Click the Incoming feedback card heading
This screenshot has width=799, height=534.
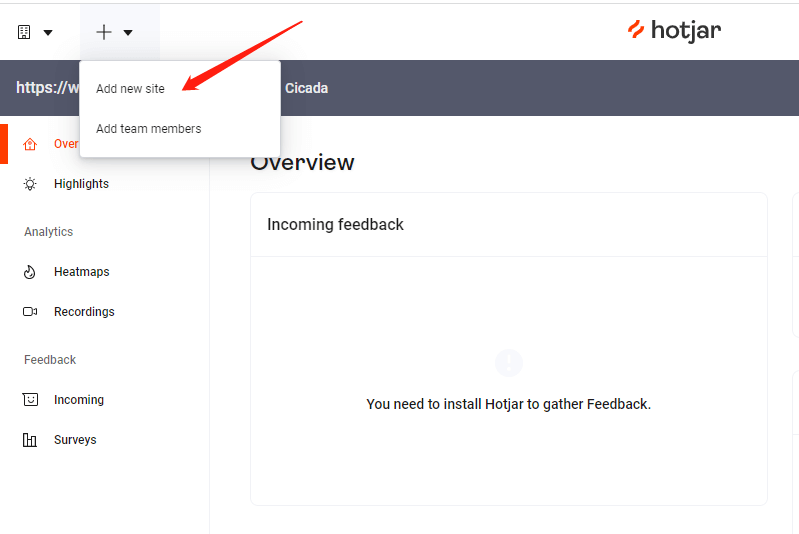[335, 225]
